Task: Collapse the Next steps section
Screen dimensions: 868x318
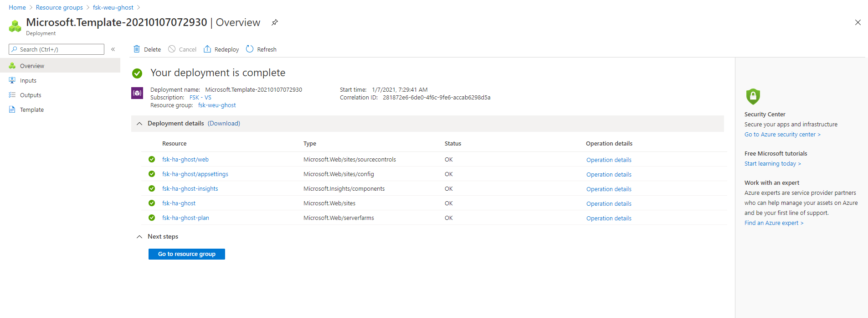Action: pos(139,237)
